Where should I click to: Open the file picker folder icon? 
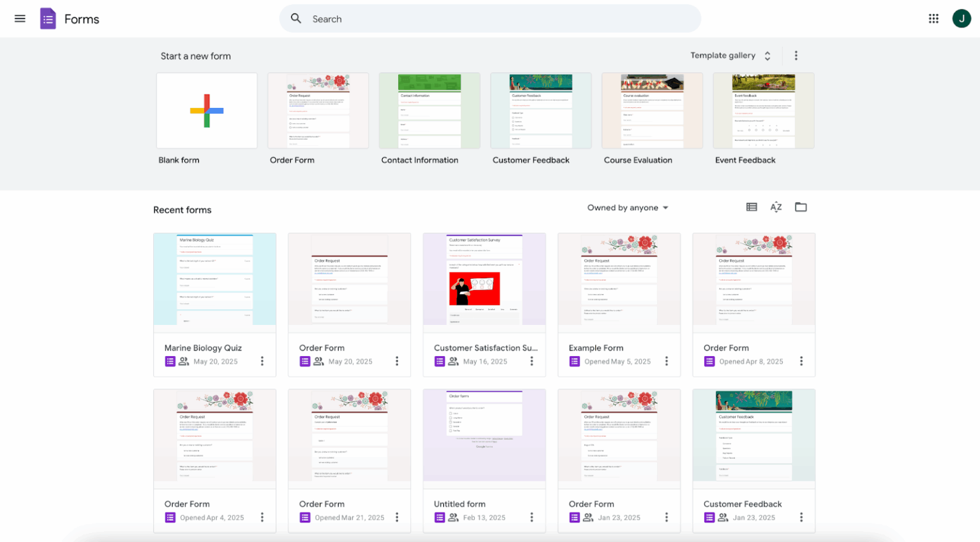(801, 207)
